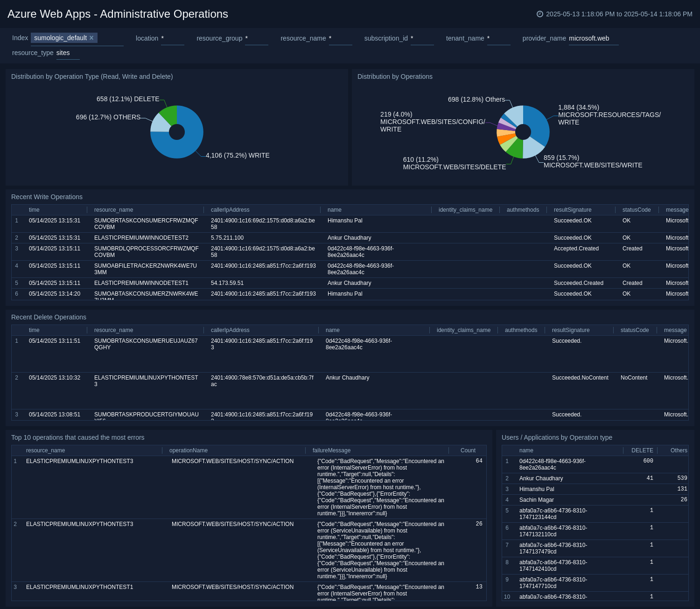
Task: Open Top 10 operations error panel title
Action: (78, 437)
